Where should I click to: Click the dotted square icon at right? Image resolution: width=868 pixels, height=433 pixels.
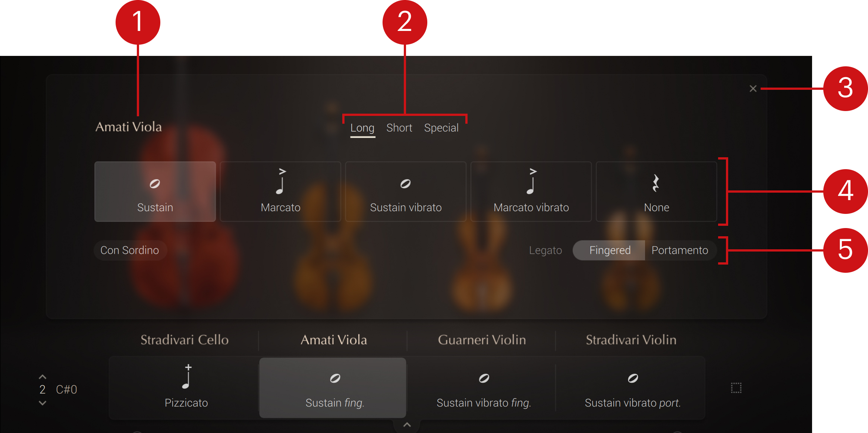[736, 388]
